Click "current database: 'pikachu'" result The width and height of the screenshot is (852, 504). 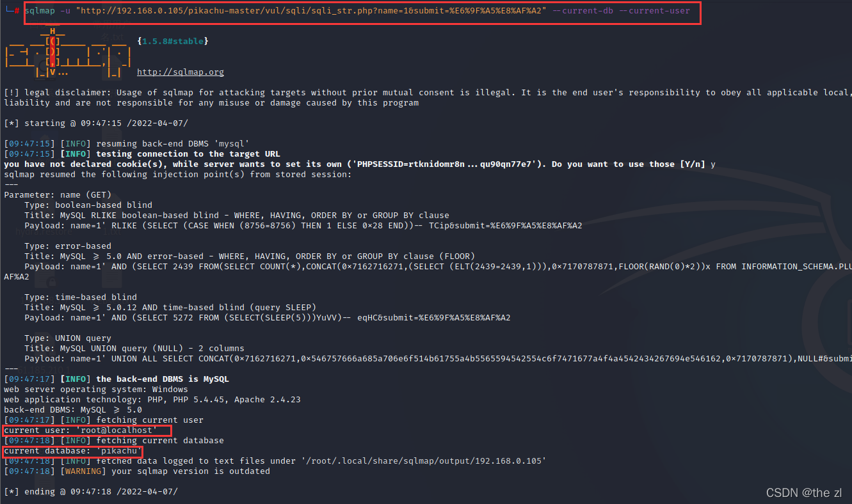[73, 451]
